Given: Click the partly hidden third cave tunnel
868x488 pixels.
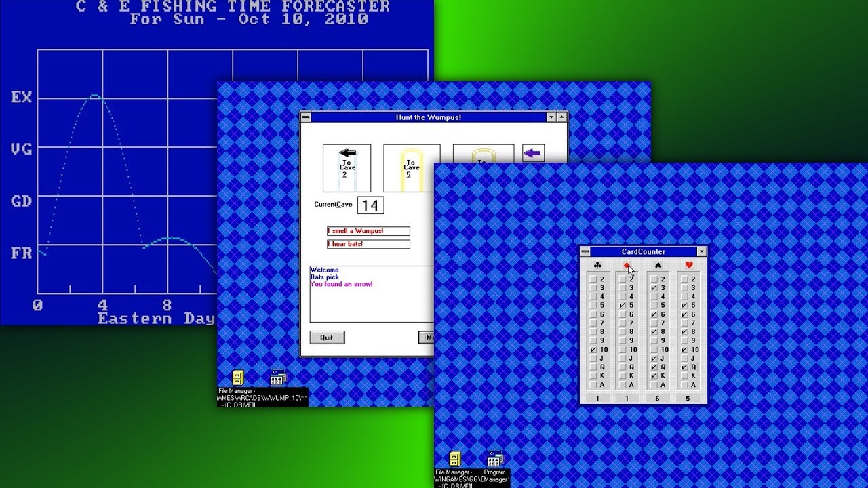Looking at the screenshot, I should pyautogui.click(x=483, y=154).
